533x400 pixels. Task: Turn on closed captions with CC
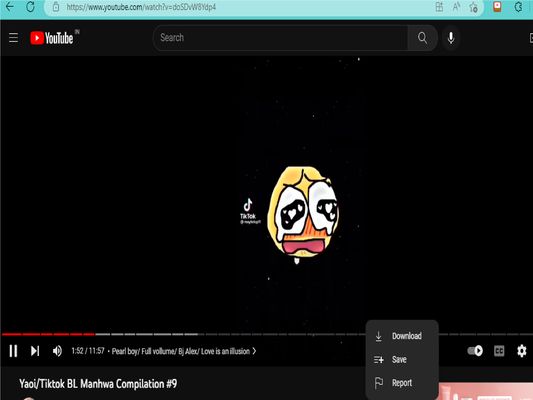pos(499,351)
